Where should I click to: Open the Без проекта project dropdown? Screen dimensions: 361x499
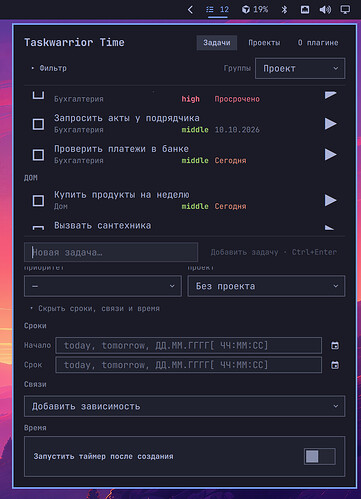click(x=266, y=286)
